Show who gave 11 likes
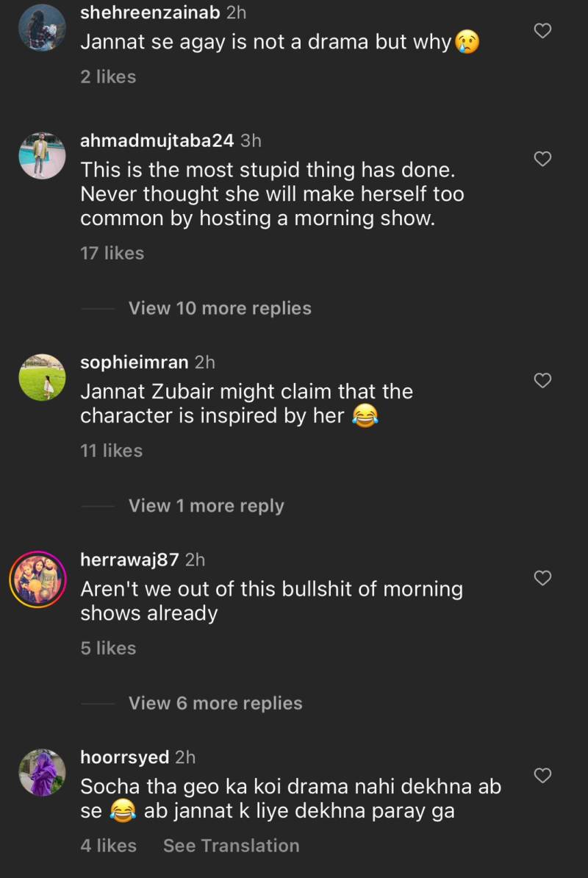This screenshot has width=588, height=878. pos(111,451)
